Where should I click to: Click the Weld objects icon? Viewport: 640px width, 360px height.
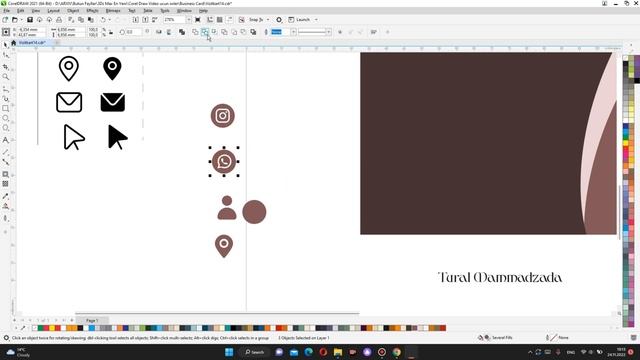click(x=195, y=32)
